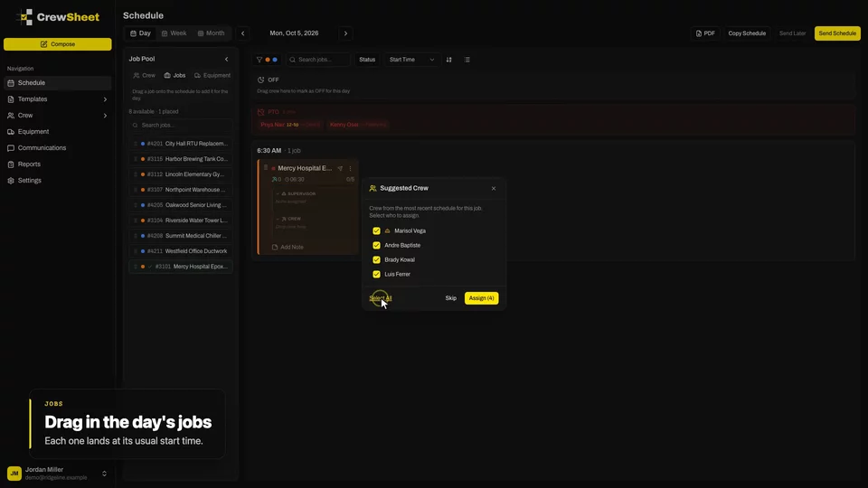Open Settings from the sidebar
Image resolution: width=868 pixels, height=488 pixels.
click(58, 181)
